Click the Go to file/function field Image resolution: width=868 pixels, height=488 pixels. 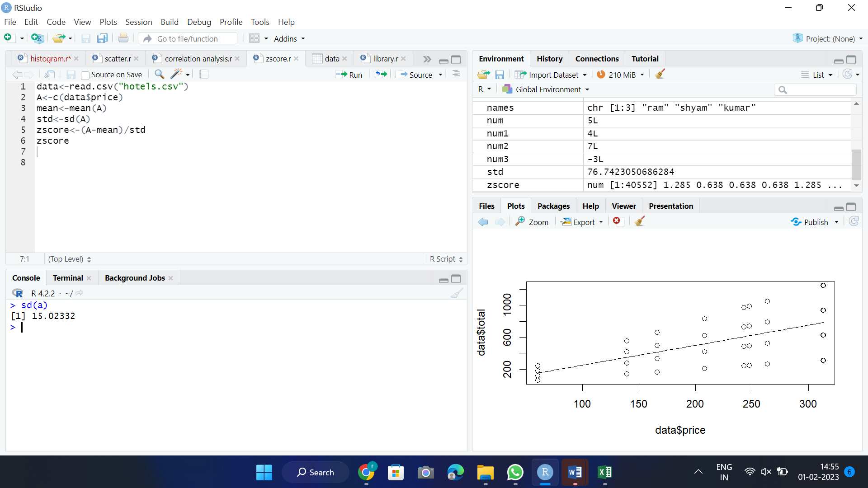(x=188, y=39)
